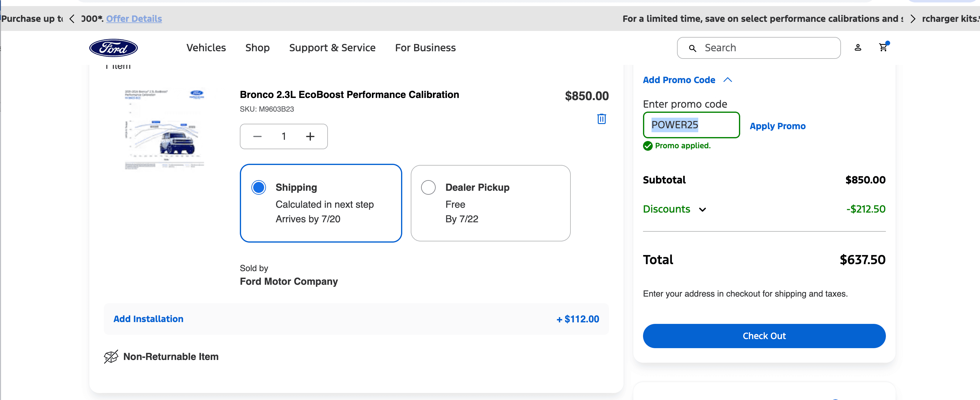Select the Shipping radio option
This screenshot has height=400, width=980.
(x=259, y=187)
